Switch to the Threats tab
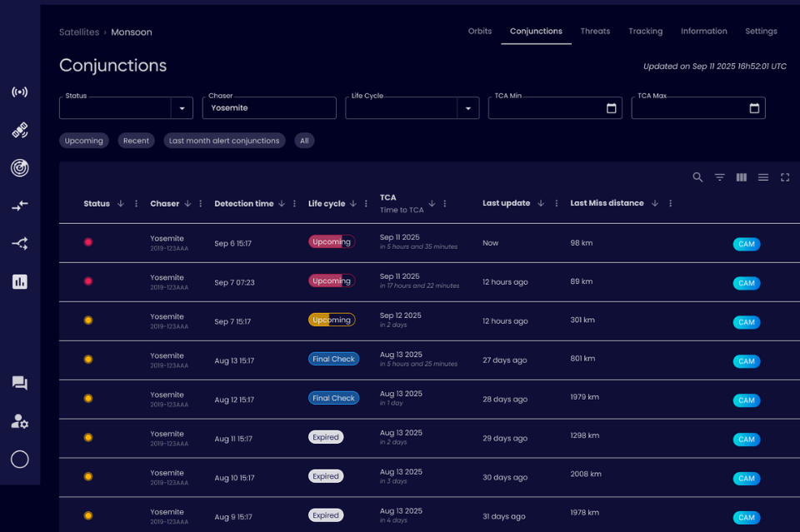This screenshot has width=800, height=532. (595, 32)
